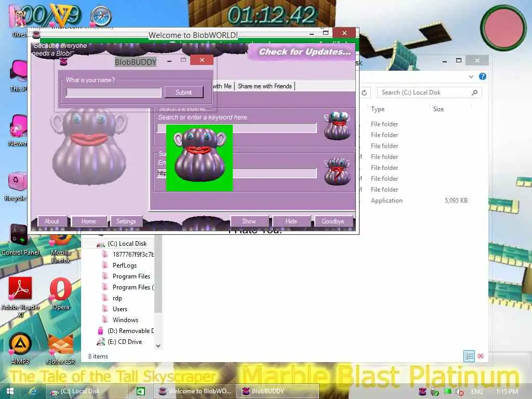The height and width of the screenshot is (399, 532).
Task: Click the green store icon on taskbar
Action: (140, 391)
